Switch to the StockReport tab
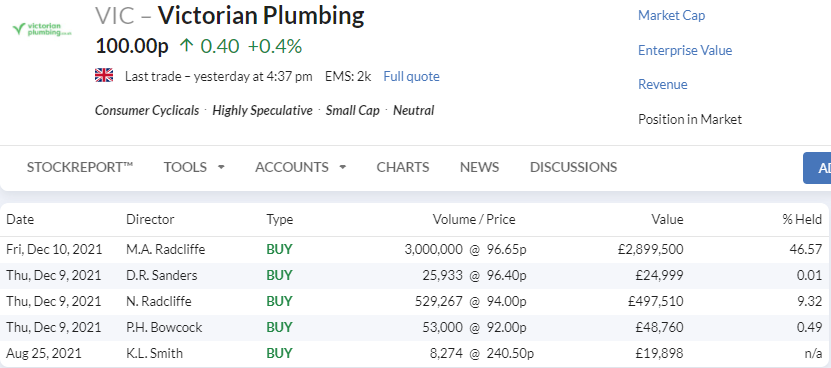 80,167
